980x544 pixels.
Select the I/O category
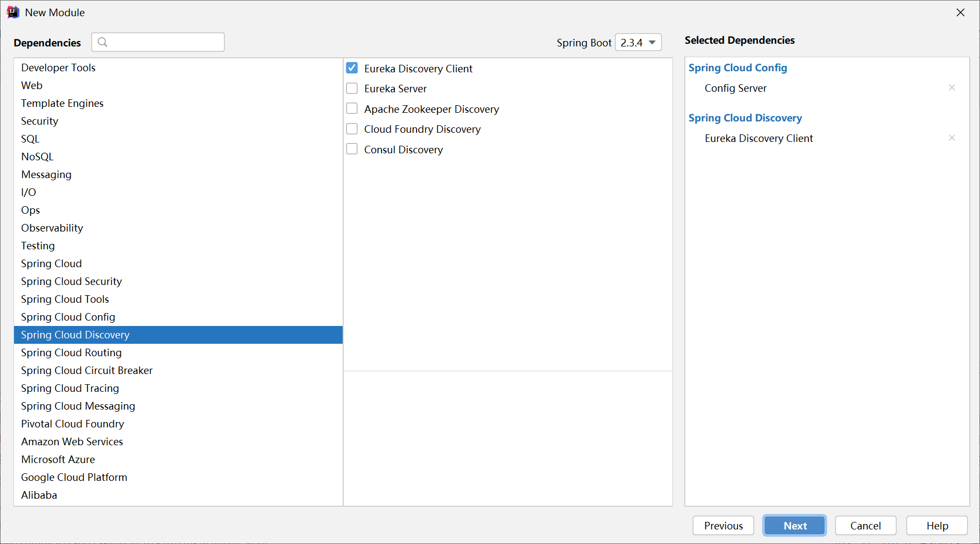coord(178,192)
